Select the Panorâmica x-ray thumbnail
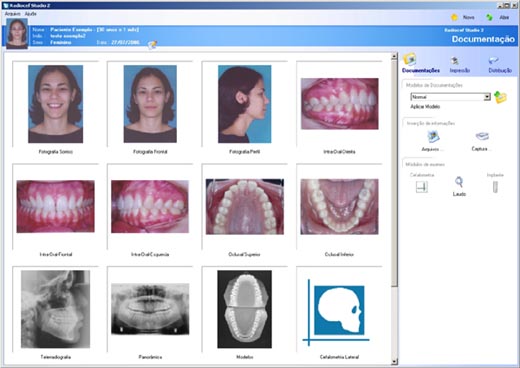 click(150, 309)
